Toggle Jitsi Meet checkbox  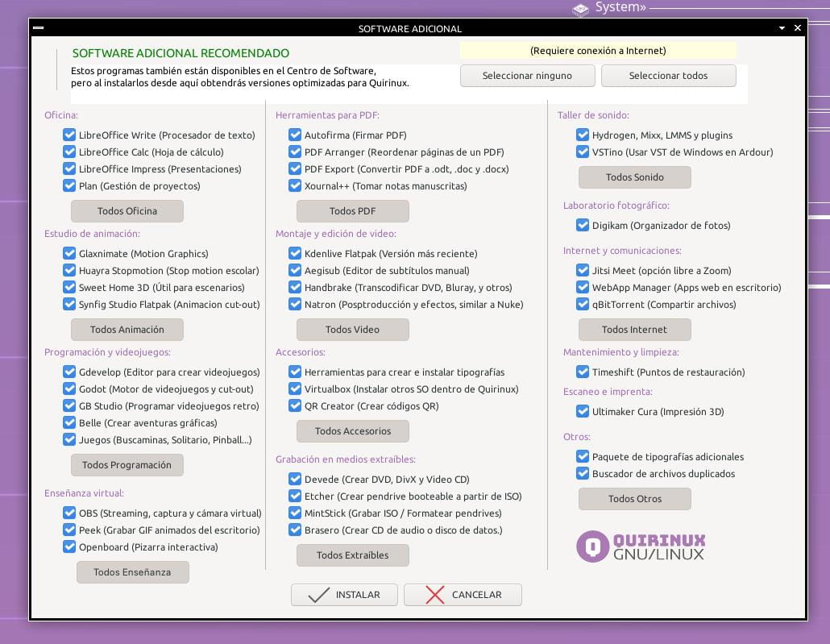coord(583,270)
